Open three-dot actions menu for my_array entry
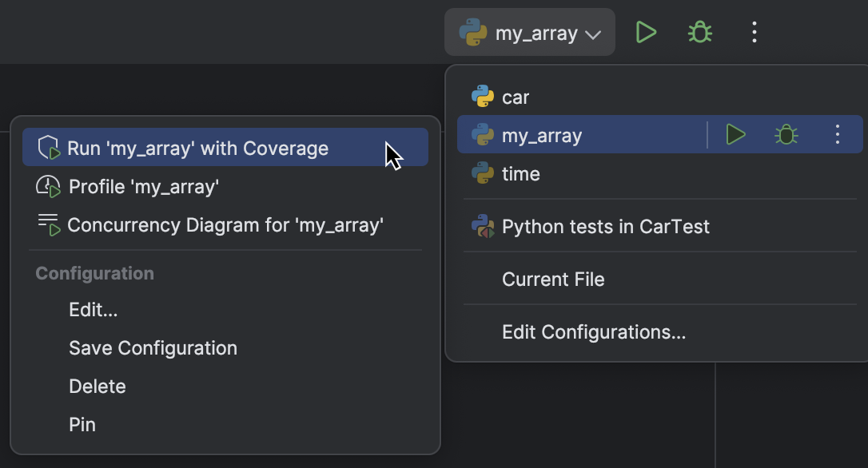This screenshot has width=868, height=468. click(x=837, y=134)
